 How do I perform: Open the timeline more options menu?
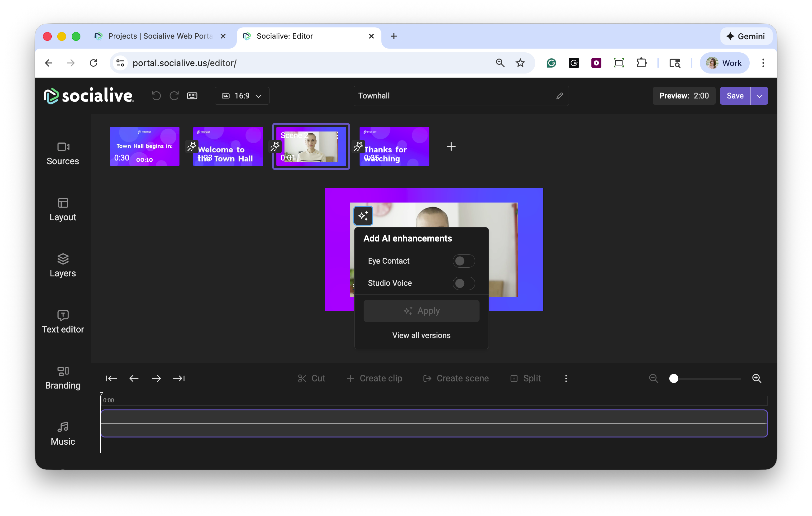click(566, 378)
